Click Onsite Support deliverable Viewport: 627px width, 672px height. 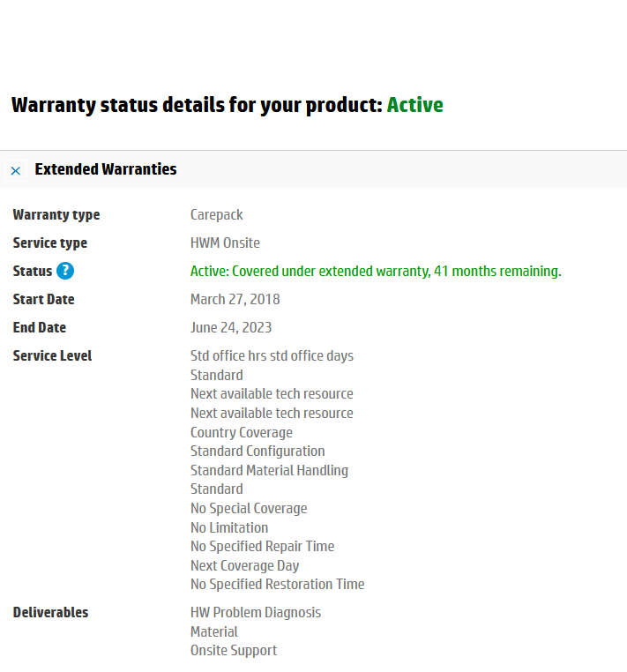[x=234, y=650]
